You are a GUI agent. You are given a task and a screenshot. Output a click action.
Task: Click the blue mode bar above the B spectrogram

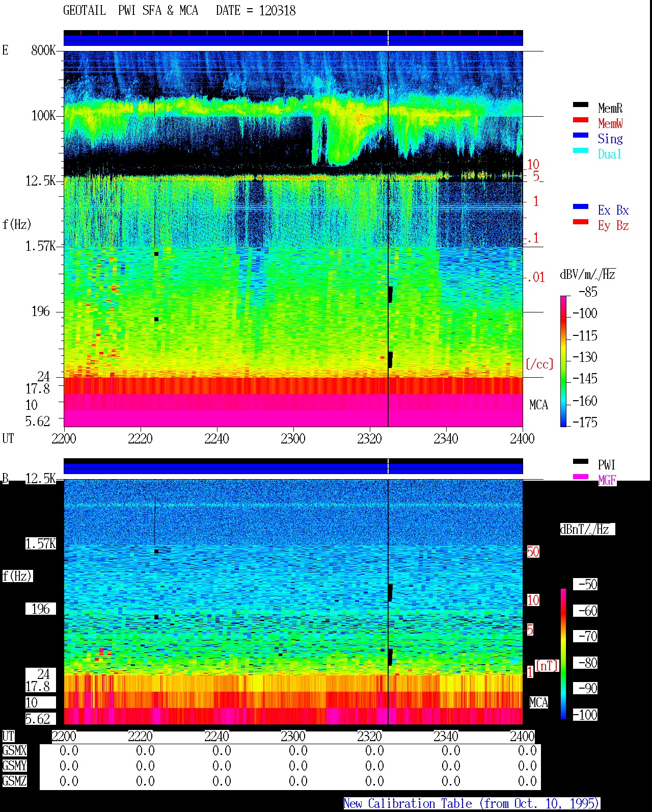pos(293,468)
